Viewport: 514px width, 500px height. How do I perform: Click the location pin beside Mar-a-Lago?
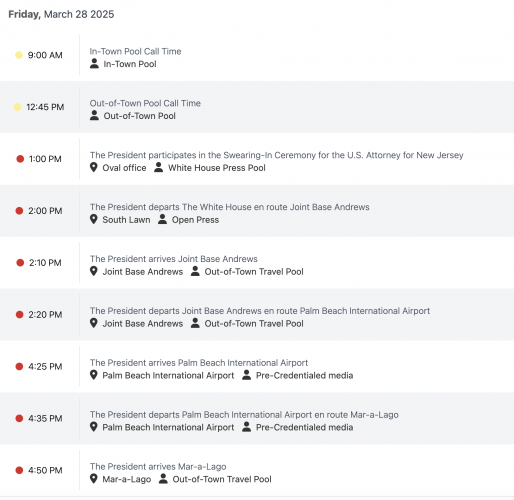(94, 479)
